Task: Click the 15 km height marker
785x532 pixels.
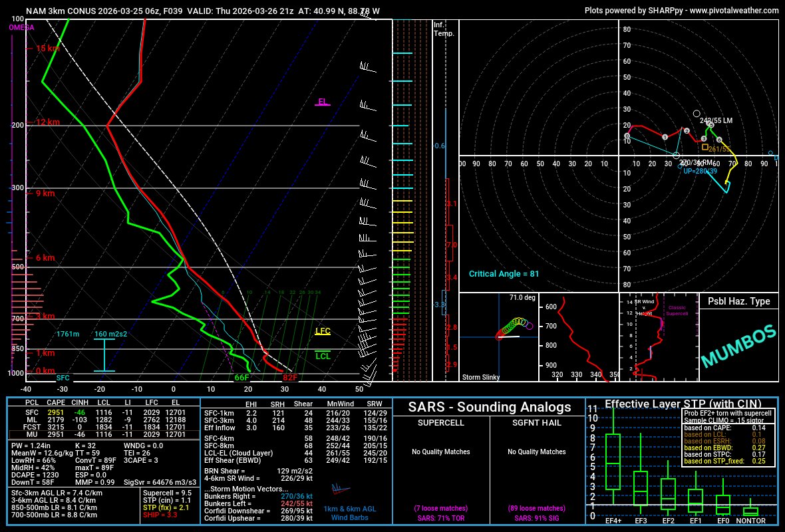Action: pyautogui.click(x=47, y=48)
